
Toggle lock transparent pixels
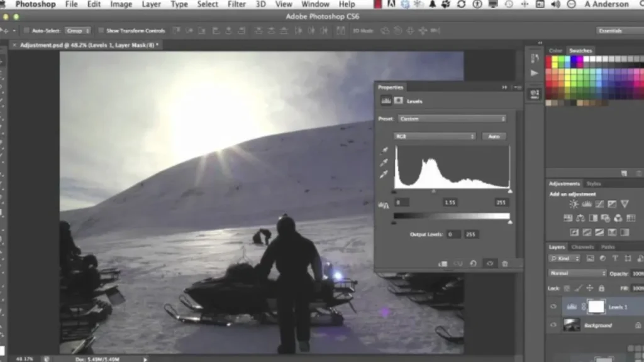pyautogui.click(x=567, y=288)
